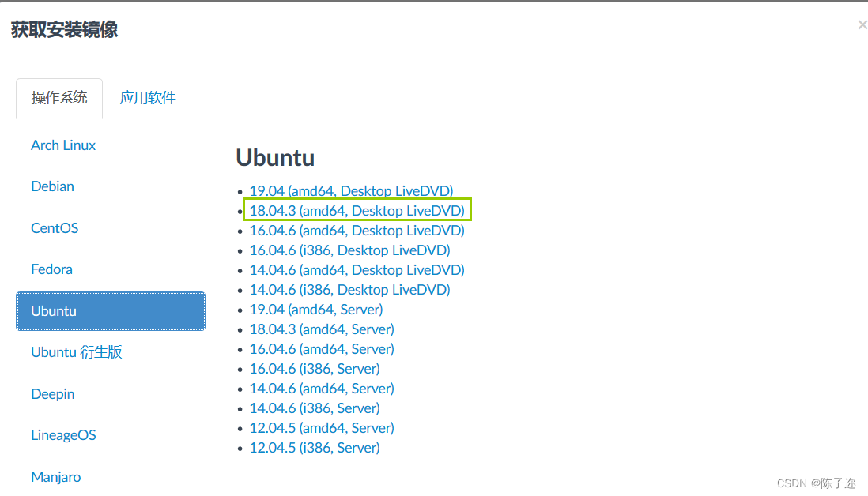868x496 pixels.
Task: Close the 获取安装镜像 dialog
Action: (x=862, y=25)
